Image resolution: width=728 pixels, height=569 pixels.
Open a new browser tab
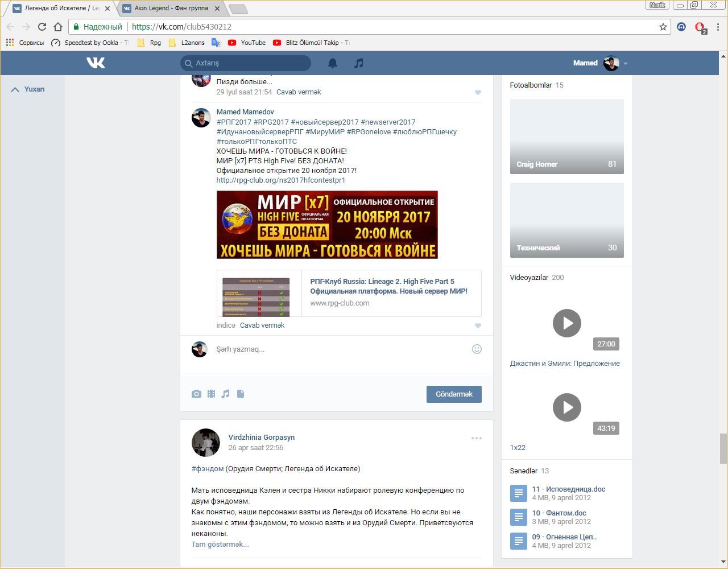click(x=238, y=9)
